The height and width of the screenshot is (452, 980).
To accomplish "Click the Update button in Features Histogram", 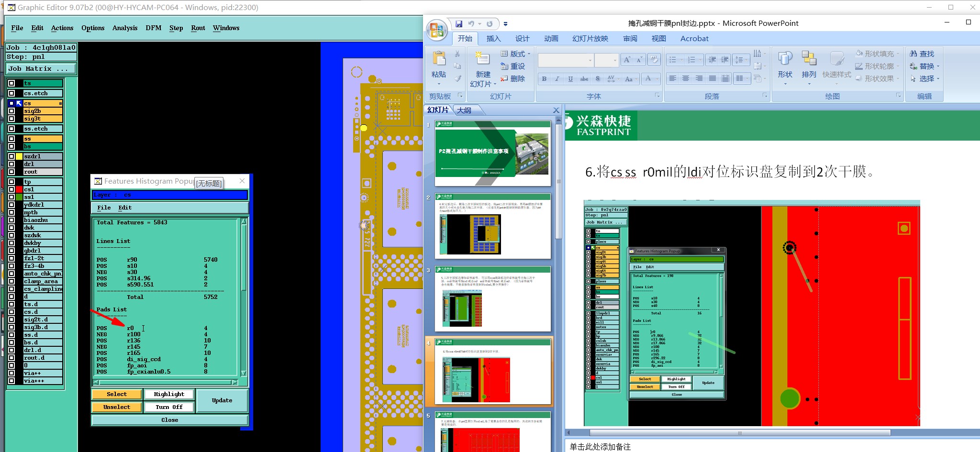I will tap(222, 400).
